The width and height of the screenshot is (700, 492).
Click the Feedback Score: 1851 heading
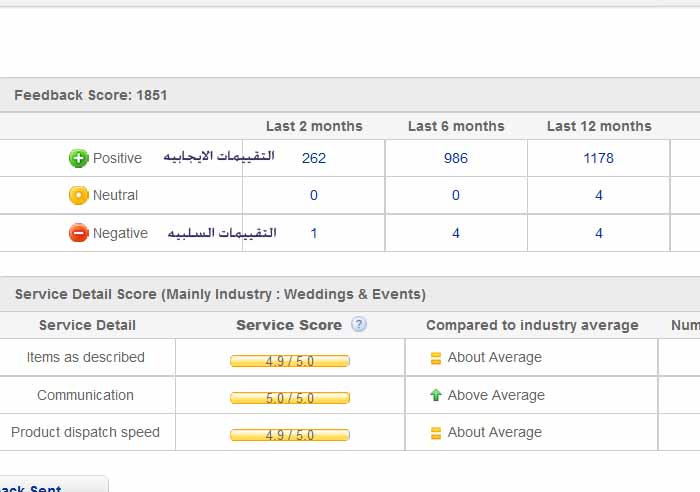(91, 96)
